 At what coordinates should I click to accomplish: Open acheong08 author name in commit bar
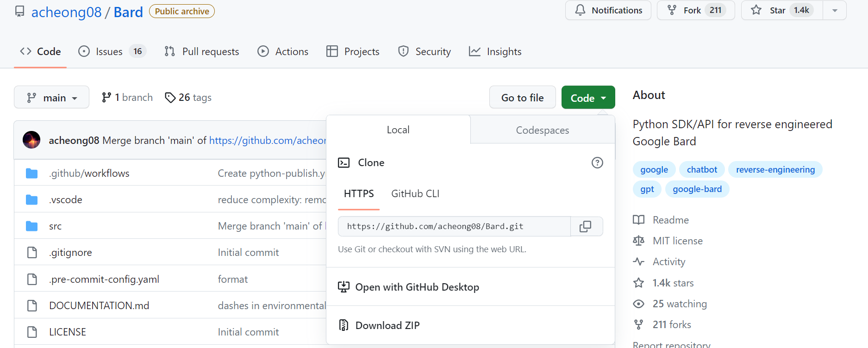tap(74, 140)
